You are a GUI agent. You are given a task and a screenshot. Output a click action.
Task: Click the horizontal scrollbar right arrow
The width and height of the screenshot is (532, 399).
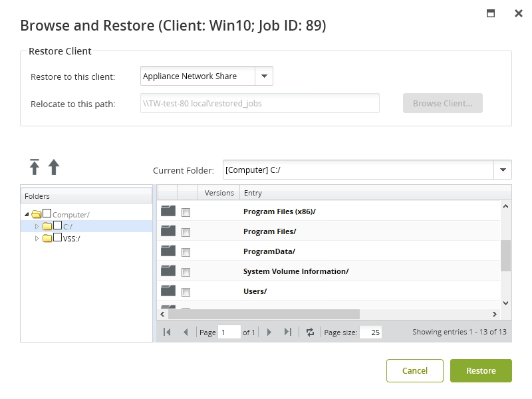[495, 314]
